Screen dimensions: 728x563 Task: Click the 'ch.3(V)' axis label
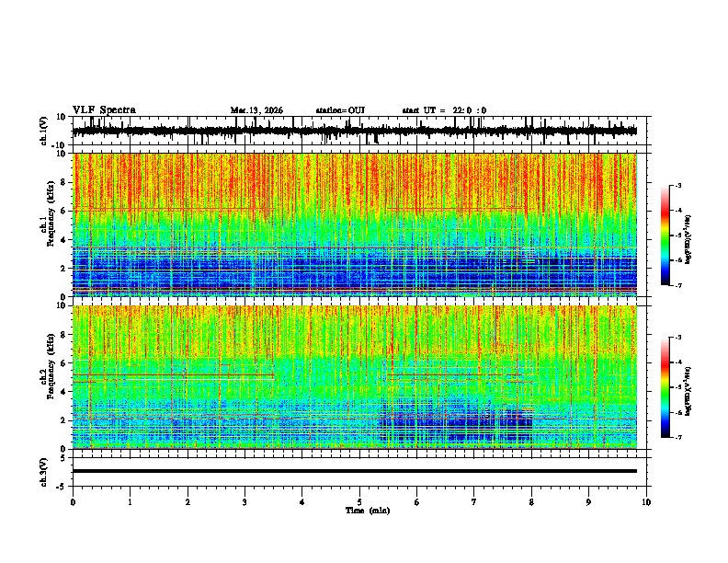pyautogui.click(x=44, y=472)
